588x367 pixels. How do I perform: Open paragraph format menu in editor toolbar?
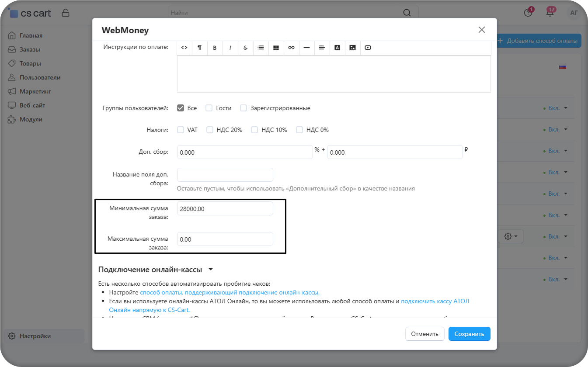point(199,48)
